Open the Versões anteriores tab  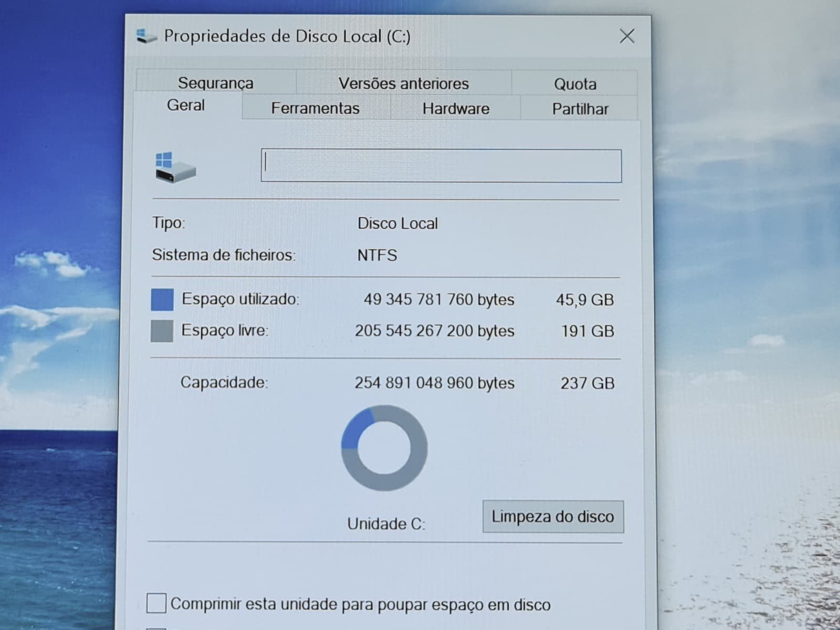[x=403, y=83]
